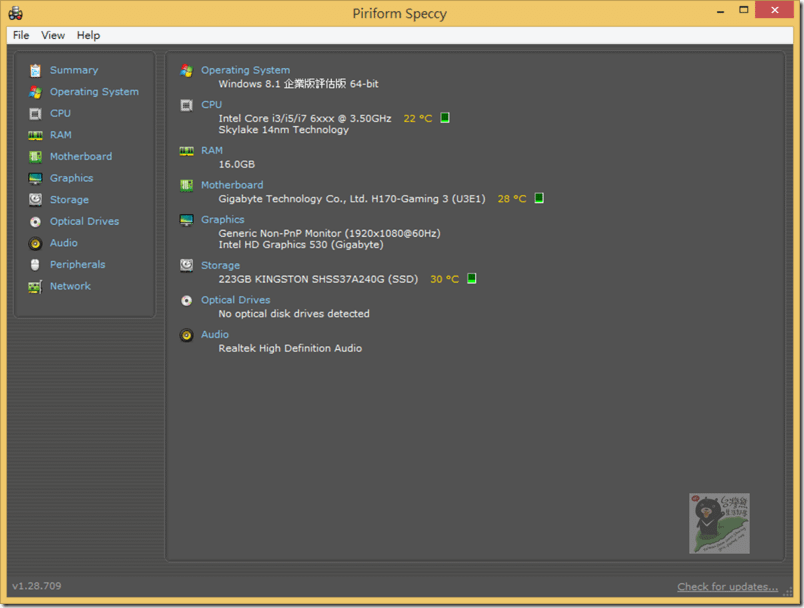Image resolution: width=804 pixels, height=608 pixels.
Task: Click the RAM stick icon in sidebar
Action: click(x=35, y=135)
